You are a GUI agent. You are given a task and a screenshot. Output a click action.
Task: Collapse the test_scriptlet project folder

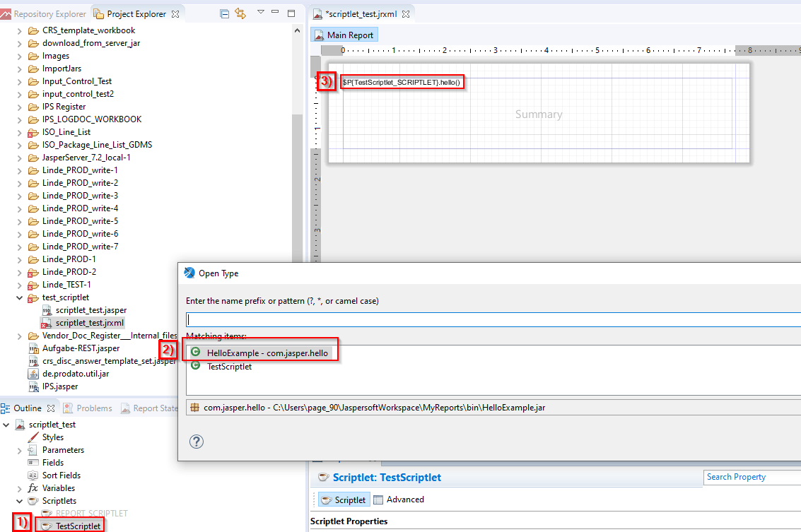coord(19,297)
